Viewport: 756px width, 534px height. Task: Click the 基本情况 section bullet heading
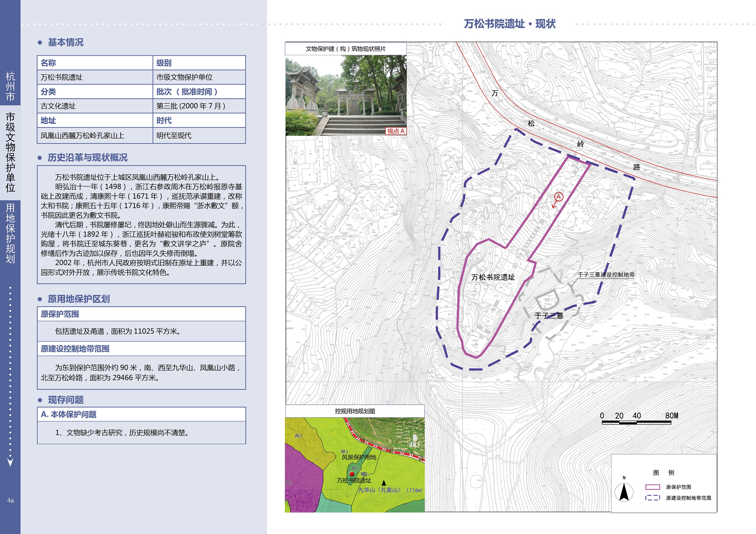pos(66,42)
